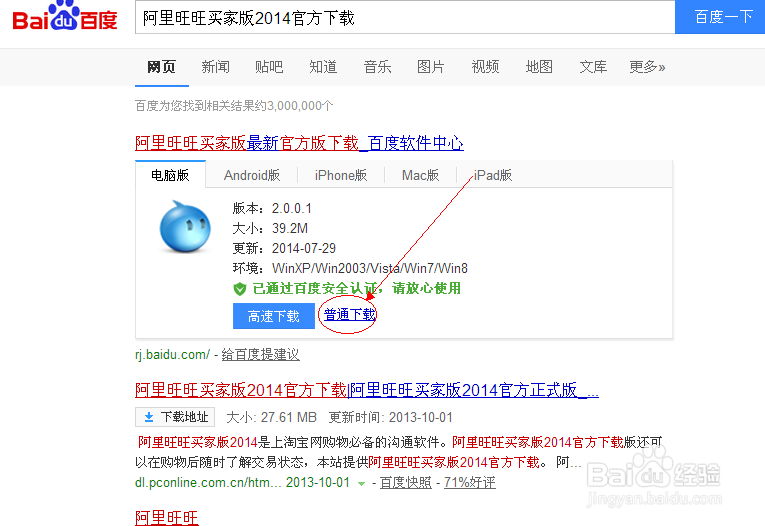The width and height of the screenshot is (765, 526).
Task: Click the AliWangWang blue mascot icon
Action: coord(185,227)
